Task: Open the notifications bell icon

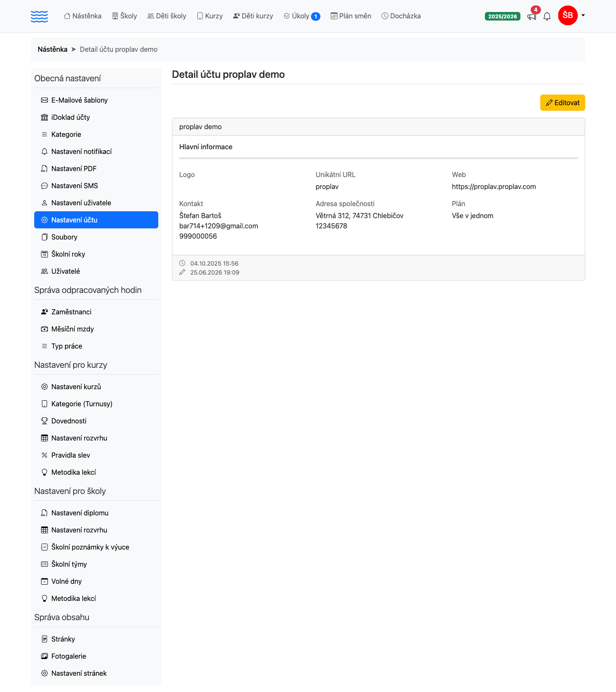Action: (x=547, y=17)
